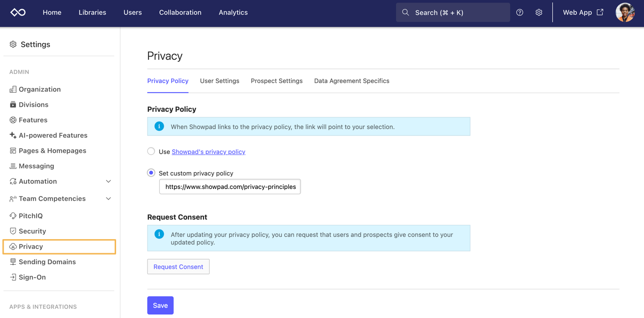This screenshot has height=318, width=644.
Task: Select Use Showpad's privacy policy radio
Action: [x=151, y=151]
